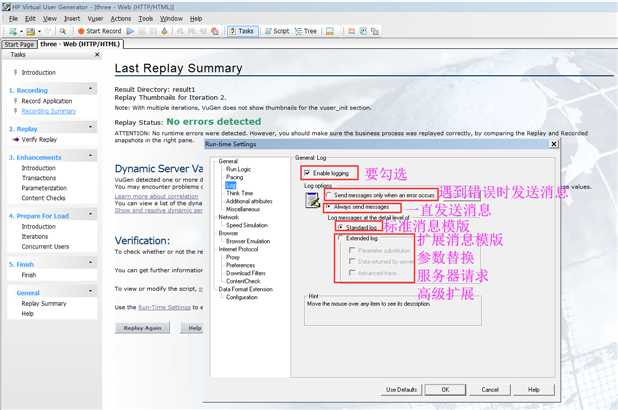Click the Open Script folder toolbar icon
This screenshot has height=410, width=618.
pos(30,31)
